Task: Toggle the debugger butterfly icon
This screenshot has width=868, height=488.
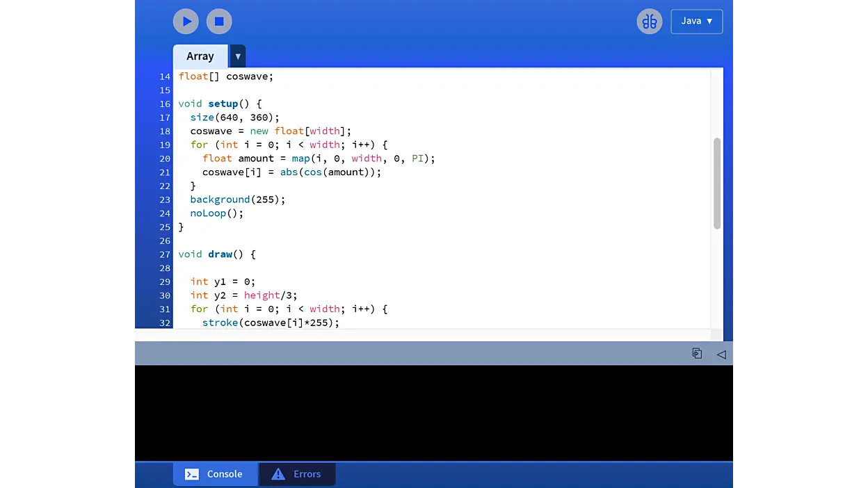Action: click(650, 22)
